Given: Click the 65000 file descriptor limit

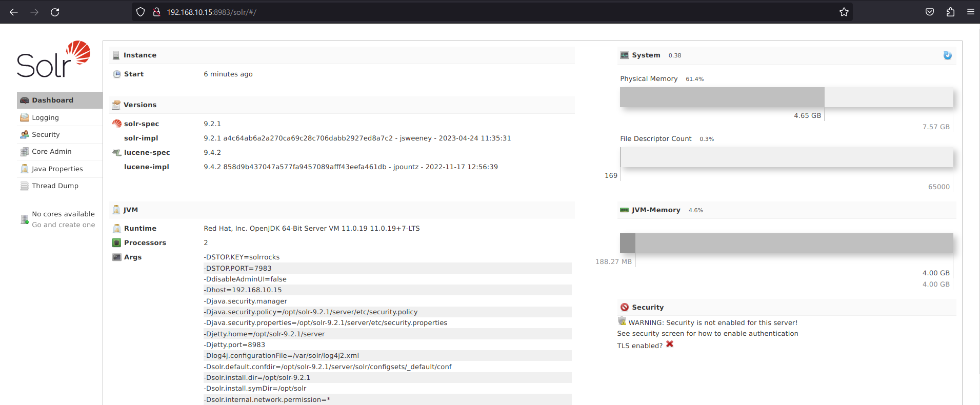Looking at the screenshot, I should point(939,187).
